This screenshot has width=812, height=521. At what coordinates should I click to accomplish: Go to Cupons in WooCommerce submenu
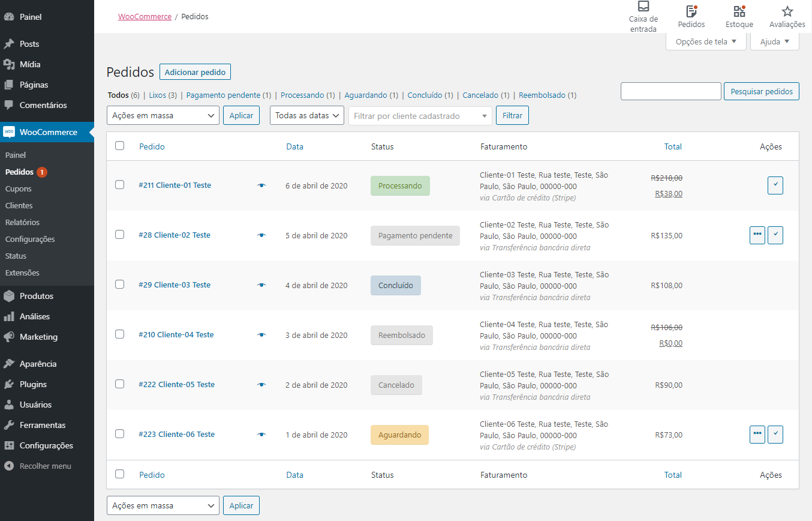pyautogui.click(x=19, y=188)
